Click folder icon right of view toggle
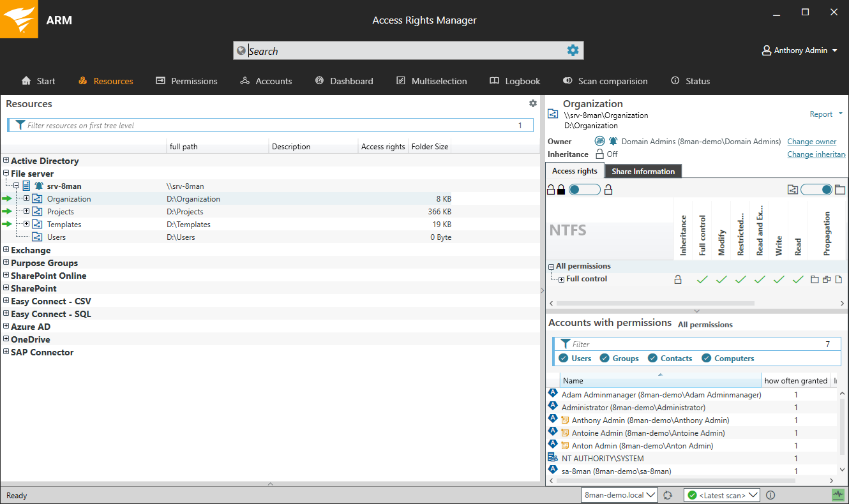 coord(840,189)
